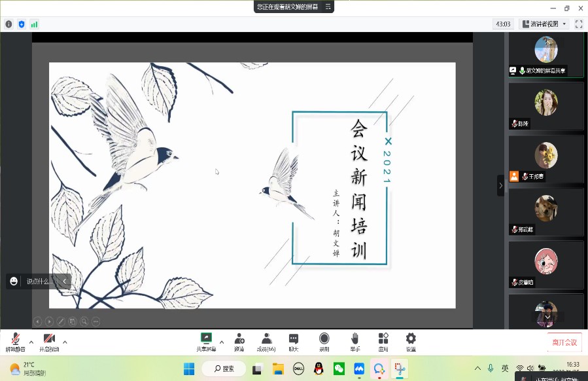
Task: Open the members (成员) list
Action: point(266,341)
